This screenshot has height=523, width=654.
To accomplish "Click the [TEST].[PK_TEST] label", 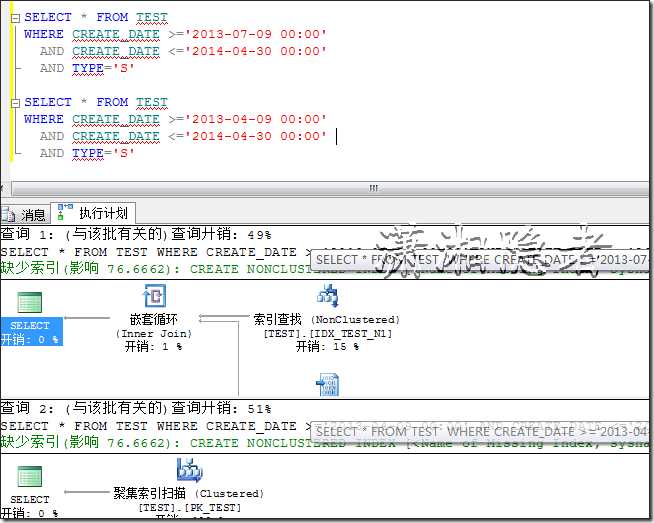I will (190, 508).
